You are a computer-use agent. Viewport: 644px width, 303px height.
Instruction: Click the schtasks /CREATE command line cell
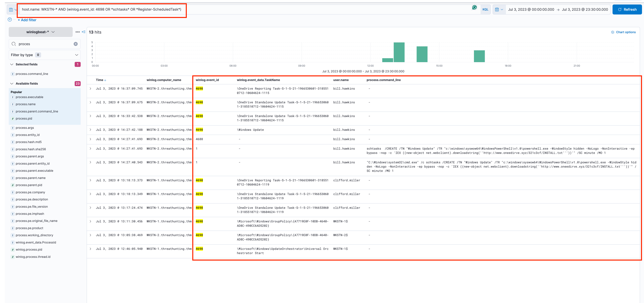(x=500, y=151)
